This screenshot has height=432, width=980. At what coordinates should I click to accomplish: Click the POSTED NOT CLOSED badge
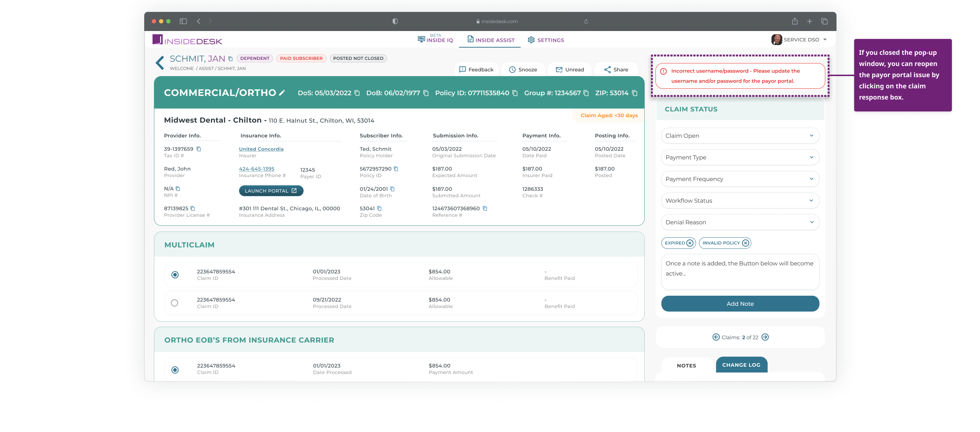pyautogui.click(x=358, y=58)
